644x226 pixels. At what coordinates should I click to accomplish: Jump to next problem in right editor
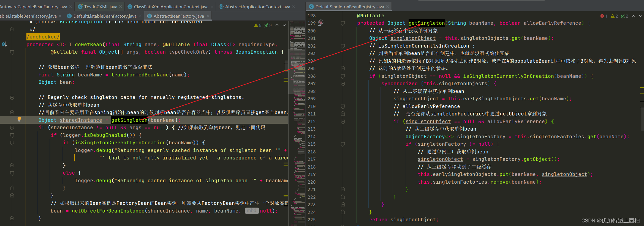pos(641,16)
